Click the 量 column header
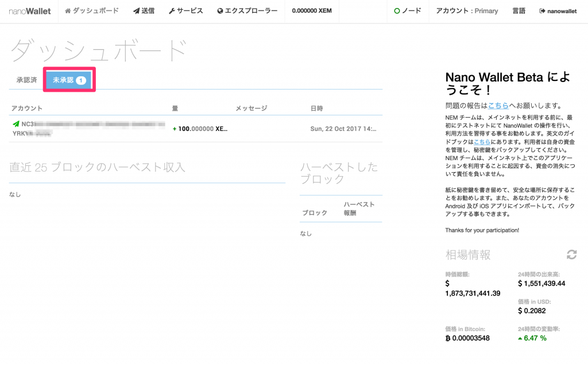 [x=175, y=108]
